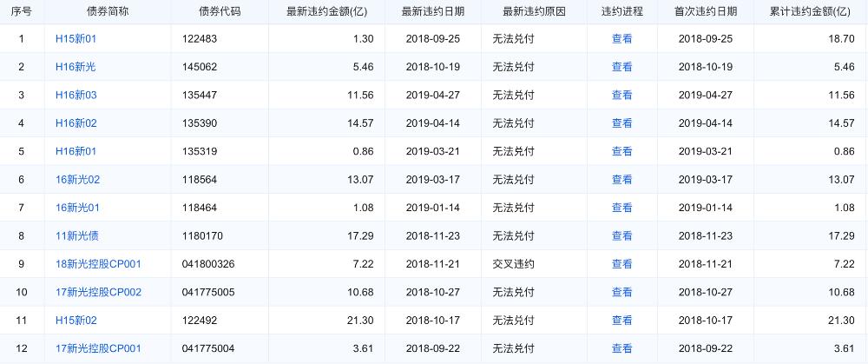Screen dimensions: 868x364
Task: Click first default date 2018-10-19
Action: click(705, 67)
